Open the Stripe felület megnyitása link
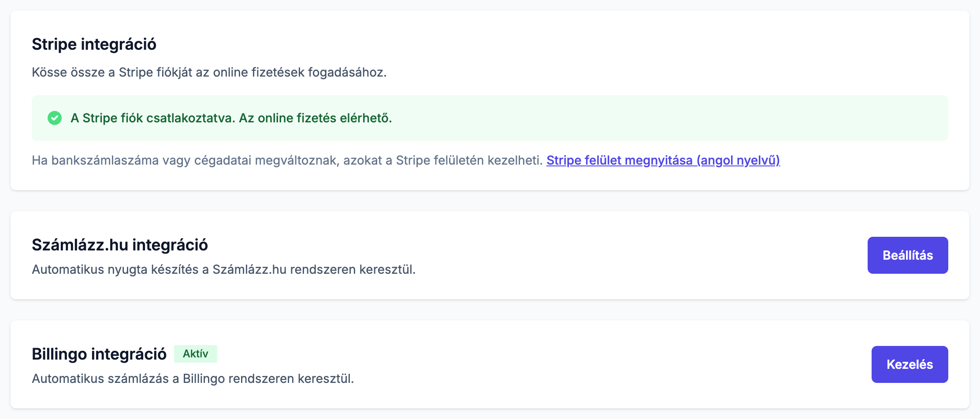Image resolution: width=980 pixels, height=419 pixels. click(x=663, y=160)
